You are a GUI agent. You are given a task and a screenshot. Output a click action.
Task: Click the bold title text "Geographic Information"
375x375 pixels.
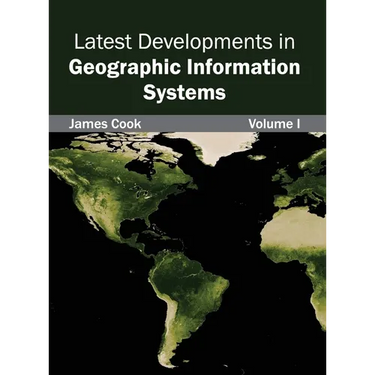click(184, 68)
